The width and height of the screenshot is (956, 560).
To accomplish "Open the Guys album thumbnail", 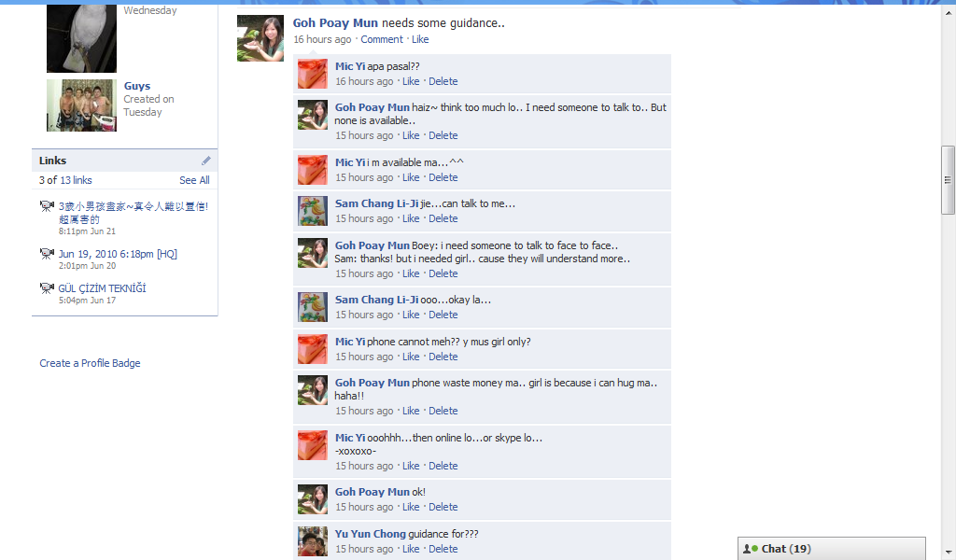I will pos(82,105).
